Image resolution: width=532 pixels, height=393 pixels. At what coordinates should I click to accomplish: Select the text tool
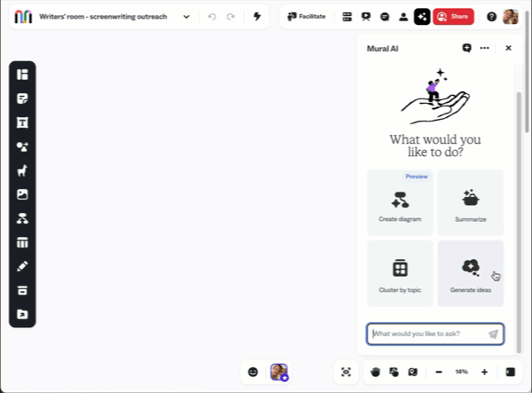[x=22, y=122]
